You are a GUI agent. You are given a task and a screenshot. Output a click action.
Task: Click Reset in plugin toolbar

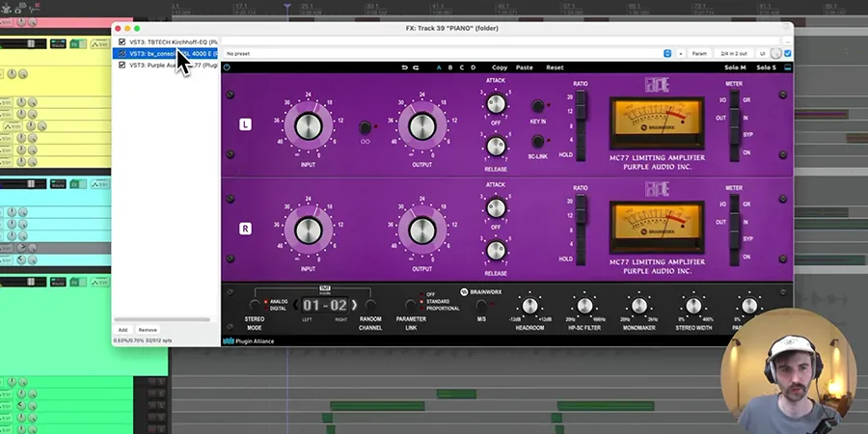(555, 68)
